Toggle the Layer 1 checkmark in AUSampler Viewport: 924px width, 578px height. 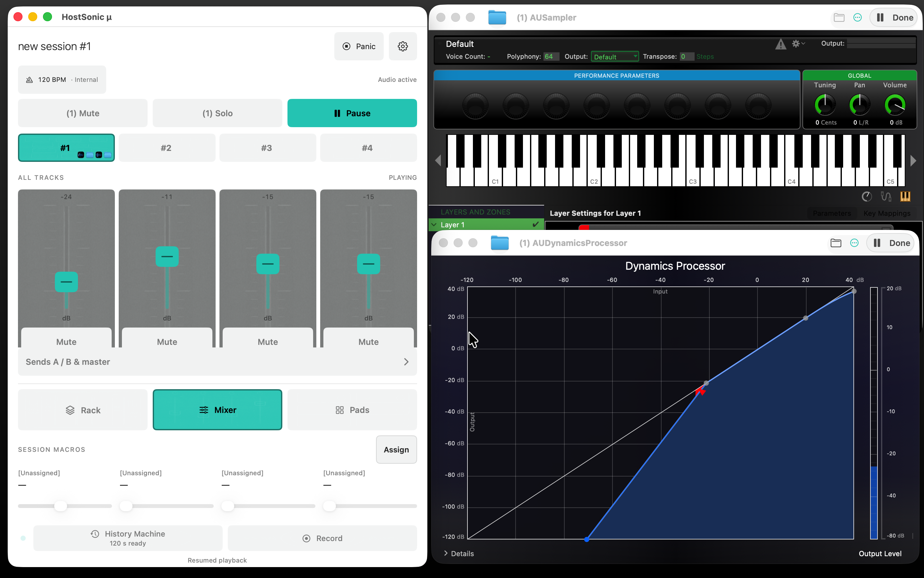point(536,224)
